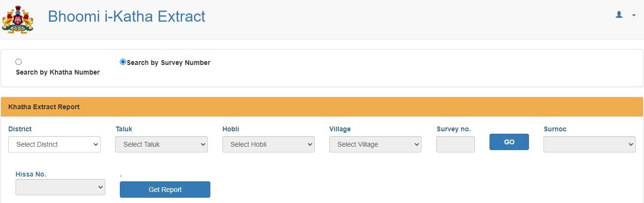
Task: Click the Karnataka state emblem logo
Action: pyautogui.click(x=18, y=19)
